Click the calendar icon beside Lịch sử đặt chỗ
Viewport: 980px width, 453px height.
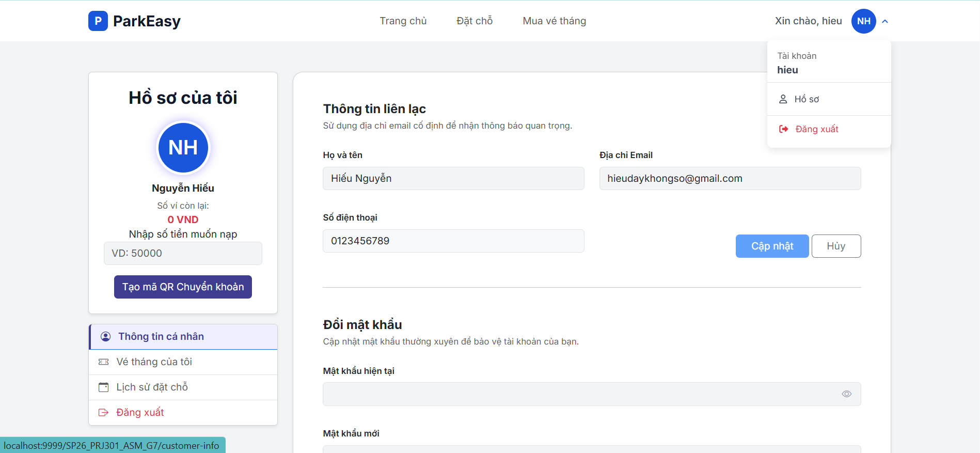[104, 387]
